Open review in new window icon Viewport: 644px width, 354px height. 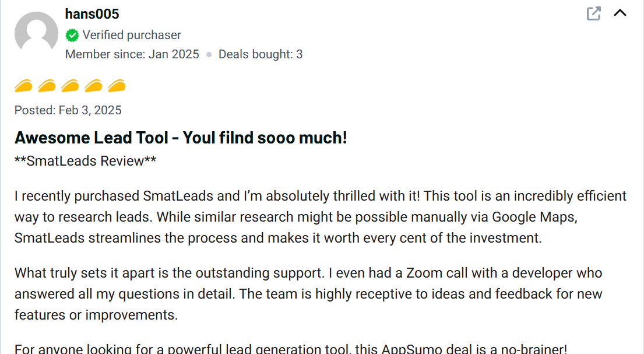click(x=593, y=13)
